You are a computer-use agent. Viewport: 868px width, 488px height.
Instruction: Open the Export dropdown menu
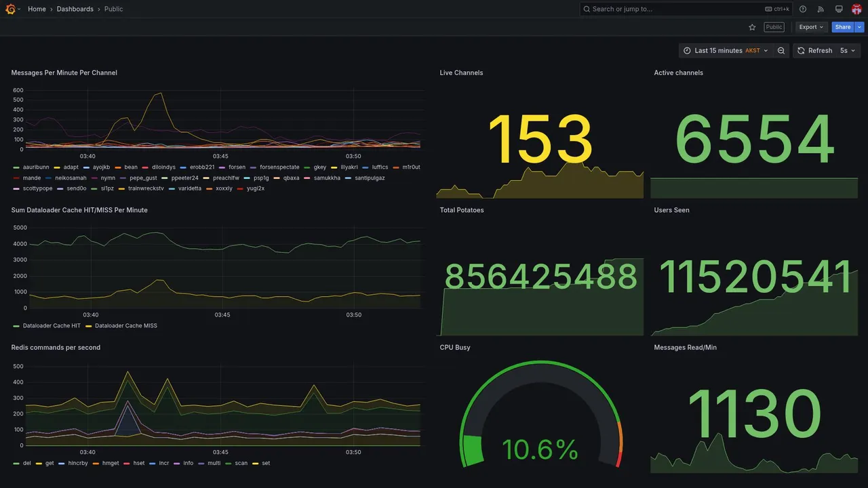pyautogui.click(x=811, y=27)
